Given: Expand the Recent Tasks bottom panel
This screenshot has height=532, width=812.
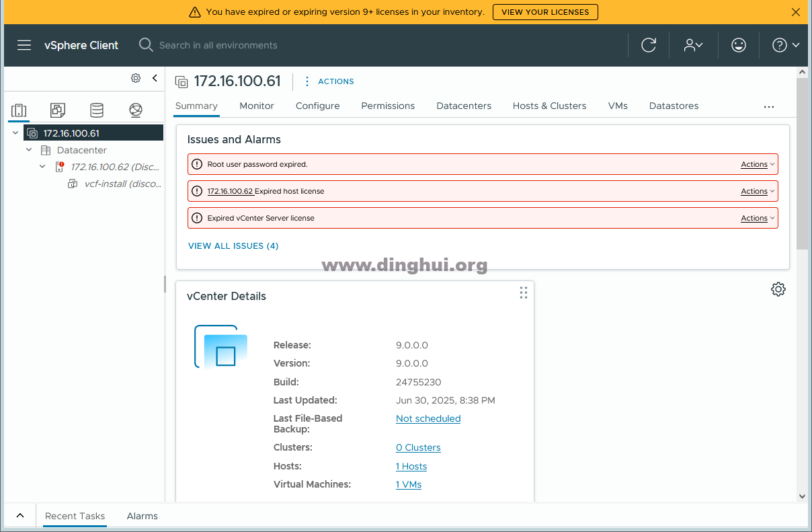Looking at the screenshot, I should (x=20, y=516).
